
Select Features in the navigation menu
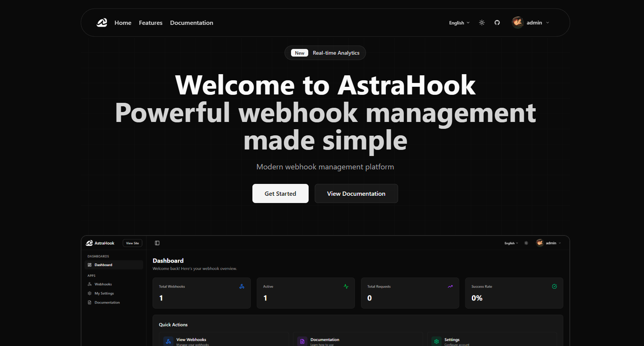pyautogui.click(x=150, y=23)
